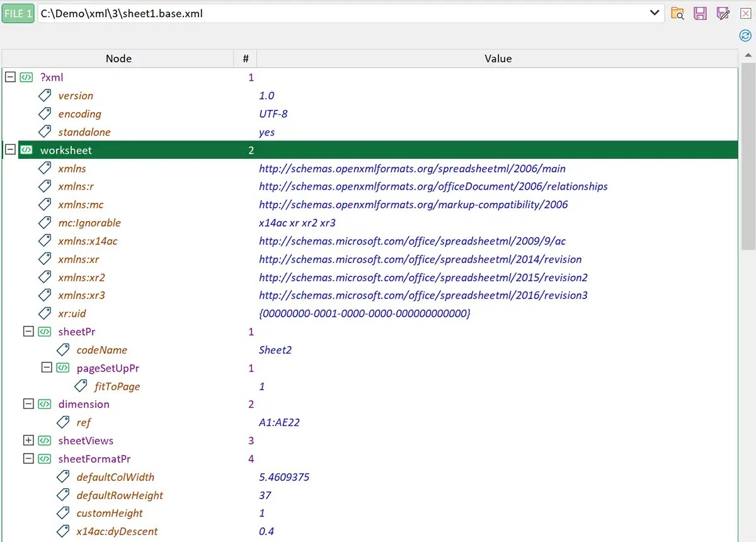Click the xmlns attribute tag icon

click(x=44, y=168)
